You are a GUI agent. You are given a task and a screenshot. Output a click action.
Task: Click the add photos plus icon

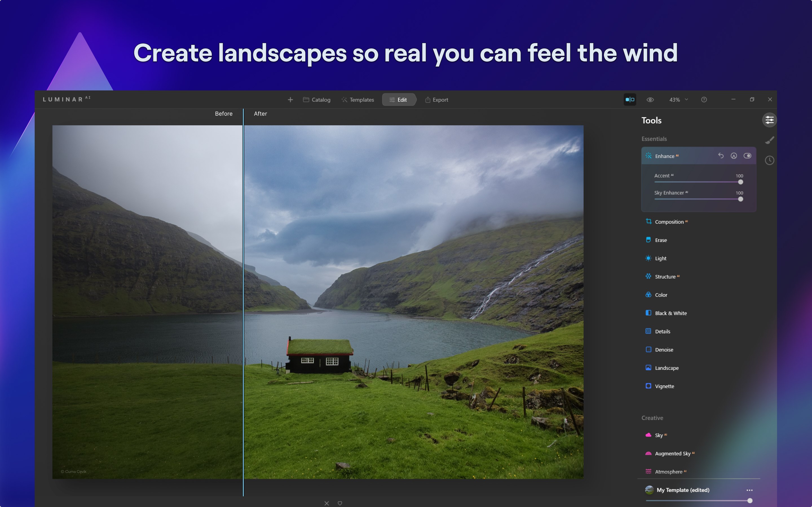click(x=290, y=100)
